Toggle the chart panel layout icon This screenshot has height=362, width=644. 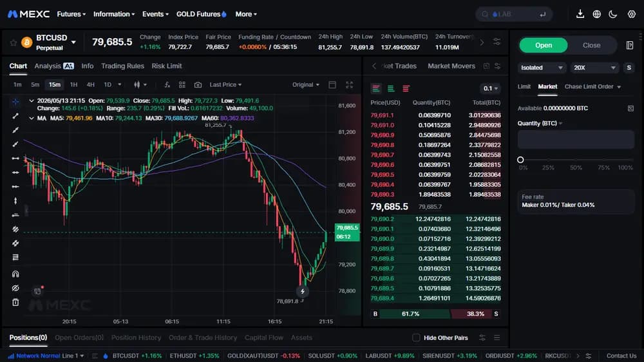pos(332,84)
